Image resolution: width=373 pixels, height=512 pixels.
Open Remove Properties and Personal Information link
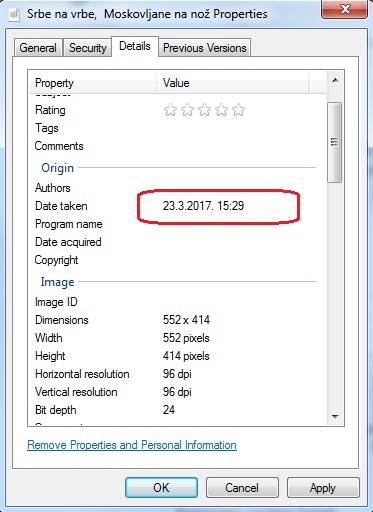[x=132, y=445]
